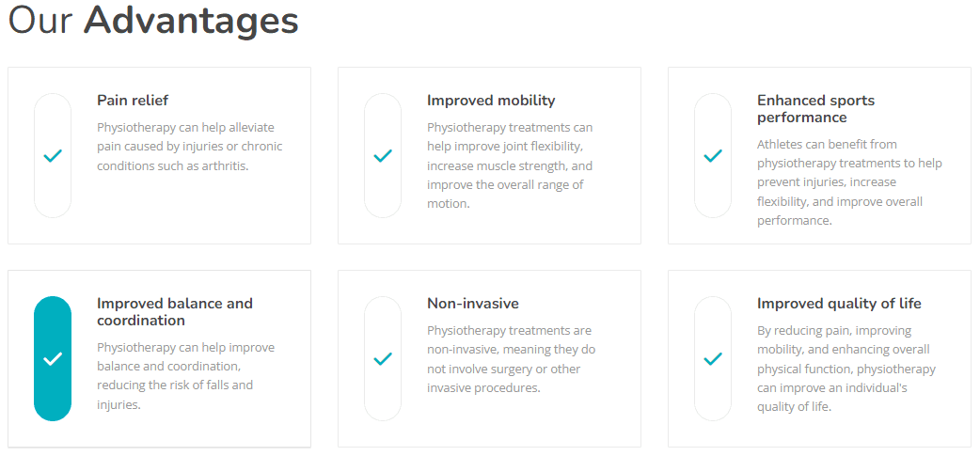Screen dimensions: 980x456
Task: Click the Non-invasive checkmark icon
Action: click(x=383, y=359)
